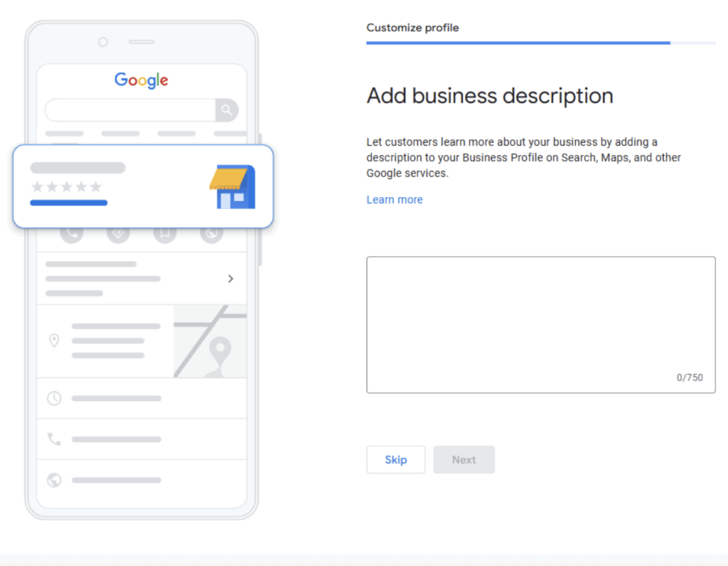Click the Google logo on the phone mockup
Screen dimensions: 728x566
coord(141,80)
